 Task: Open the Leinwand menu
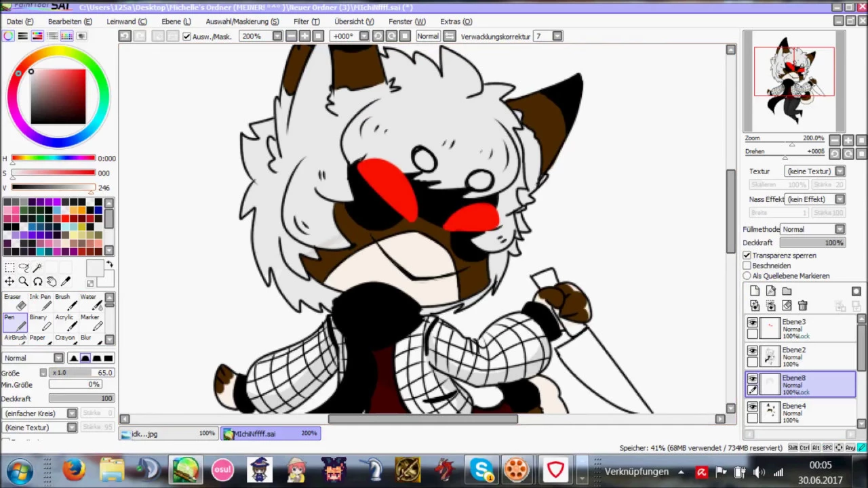[127, 22]
